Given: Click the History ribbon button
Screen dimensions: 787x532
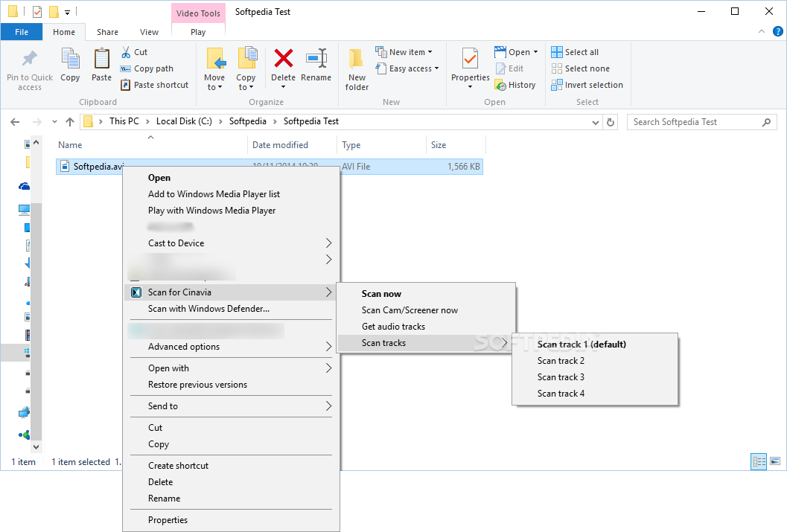Looking at the screenshot, I should click(x=515, y=86).
